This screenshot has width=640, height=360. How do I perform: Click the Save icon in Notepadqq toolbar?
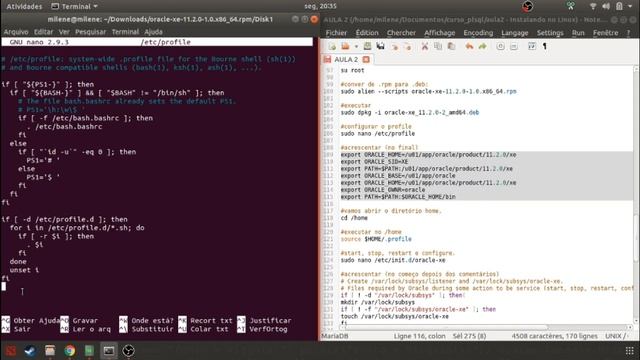(x=367, y=46)
